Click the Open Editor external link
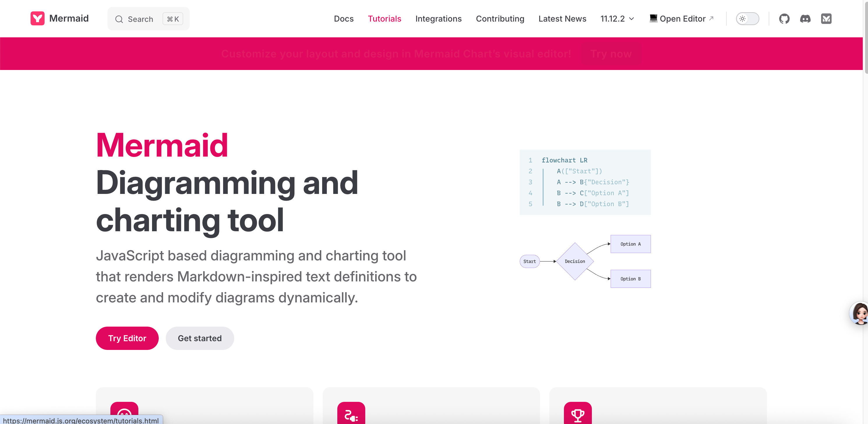The height and width of the screenshot is (424, 868). pos(682,19)
